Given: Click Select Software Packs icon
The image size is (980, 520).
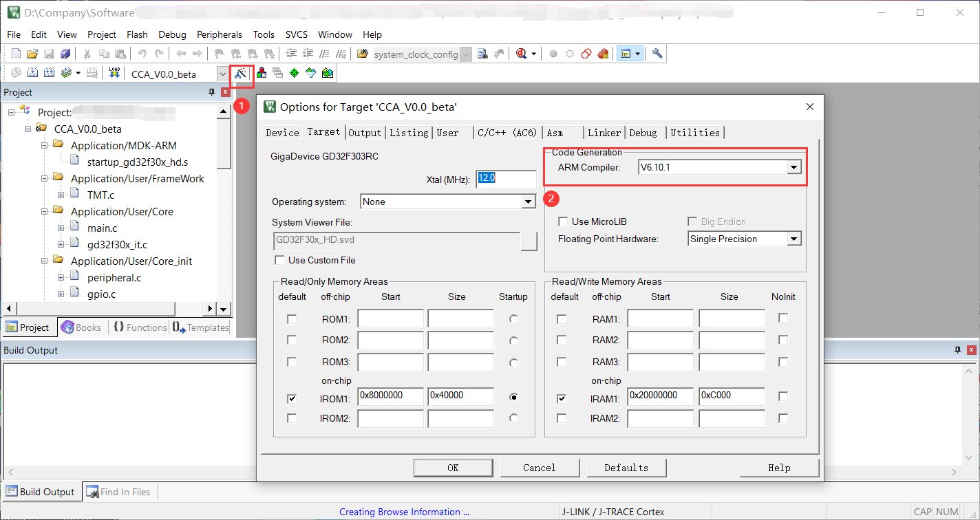Looking at the screenshot, I should (310, 73).
